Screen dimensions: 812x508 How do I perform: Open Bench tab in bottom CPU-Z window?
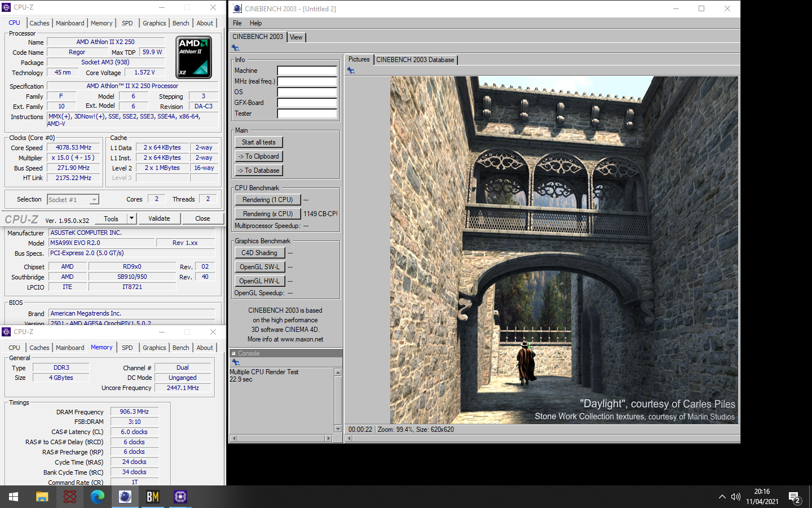180,348
